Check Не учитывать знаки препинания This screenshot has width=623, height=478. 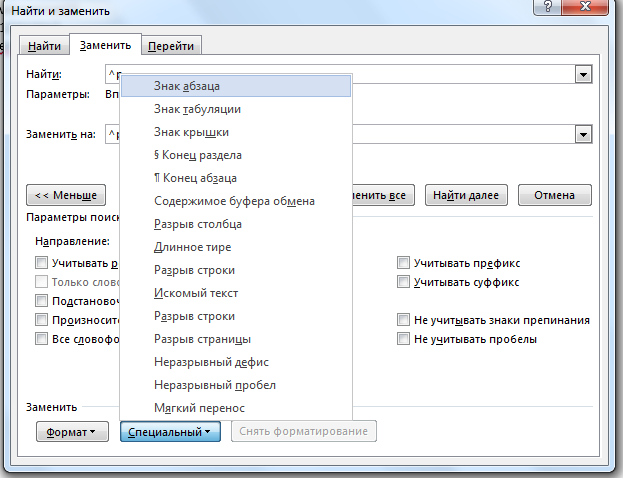point(404,320)
